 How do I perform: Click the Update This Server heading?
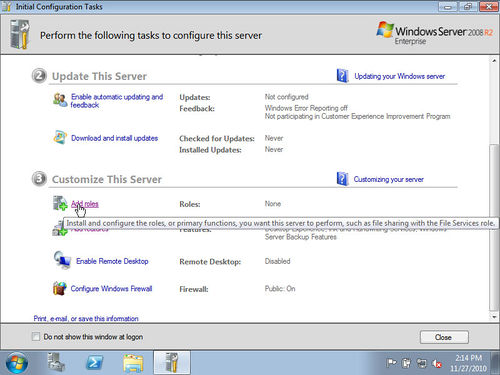(99, 76)
